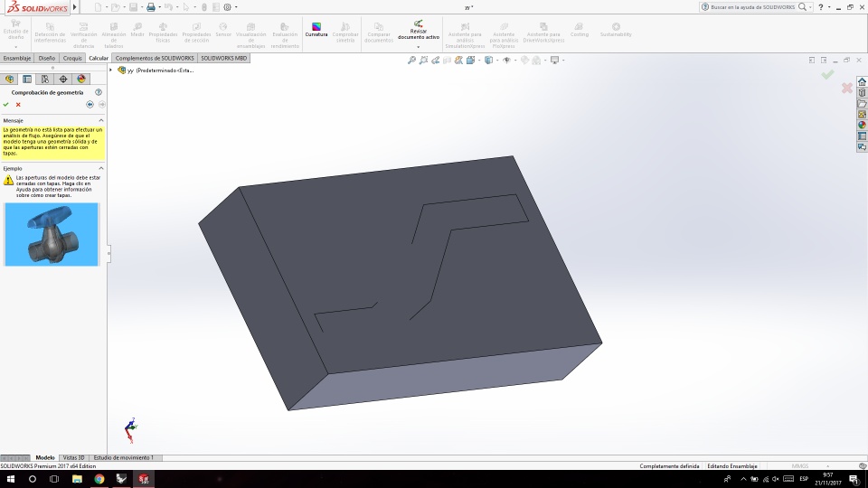Open the Options gear dropdown arrow

pos(236,7)
